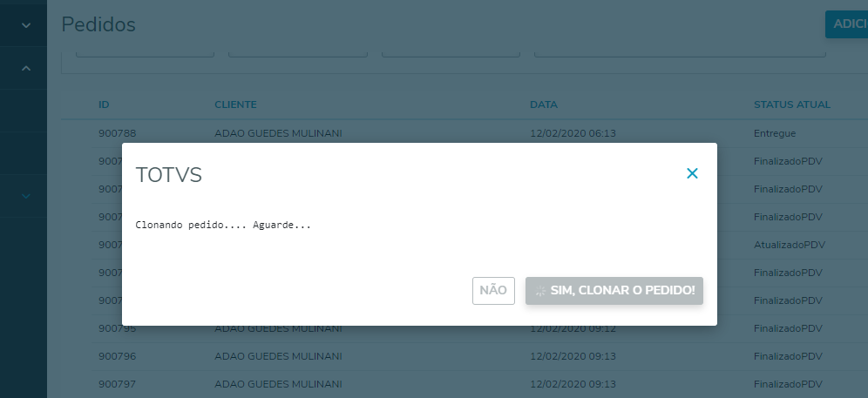
Task: Select order ID 900788
Action: point(118,133)
